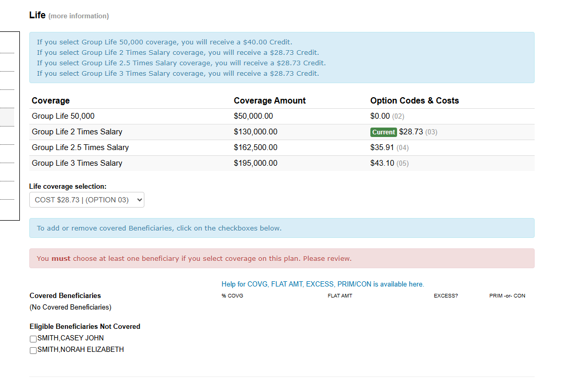Click the $43.10 cost for option 05

[x=382, y=163]
